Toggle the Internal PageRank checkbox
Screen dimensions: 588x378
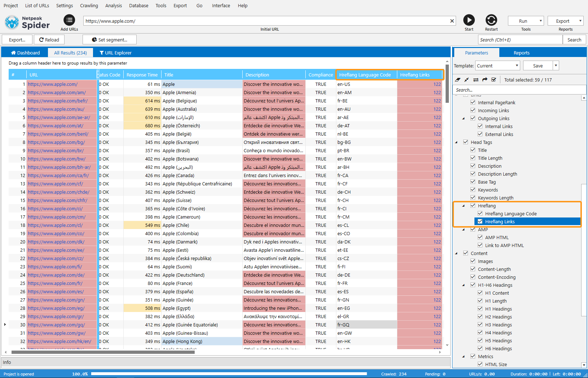point(473,102)
